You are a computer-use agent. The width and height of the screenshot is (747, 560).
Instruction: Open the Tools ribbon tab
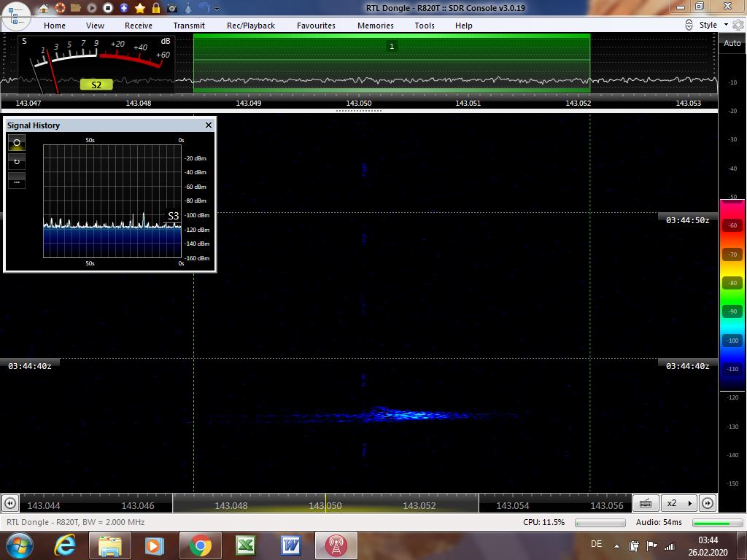(x=425, y=26)
